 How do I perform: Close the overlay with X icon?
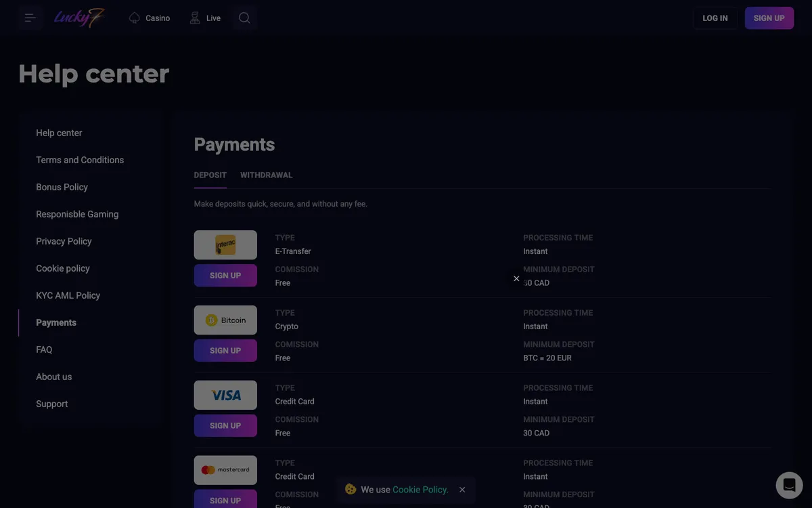pos(516,278)
